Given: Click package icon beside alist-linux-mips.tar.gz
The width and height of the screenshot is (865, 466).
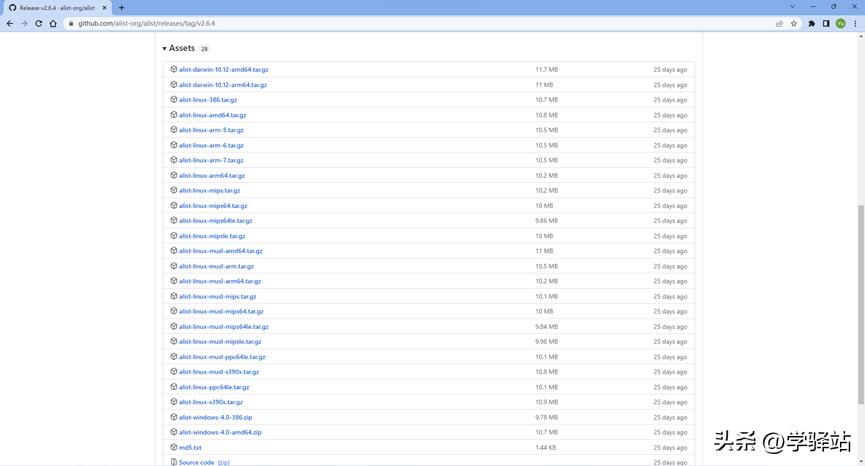Looking at the screenshot, I should point(173,190).
